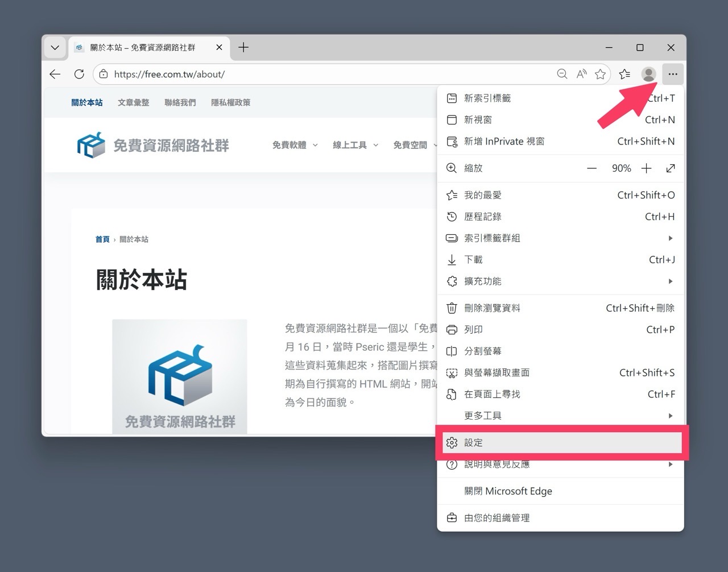Increase zoom with the plus control
Image resolution: width=728 pixels, height=572 pixels.
647,168
